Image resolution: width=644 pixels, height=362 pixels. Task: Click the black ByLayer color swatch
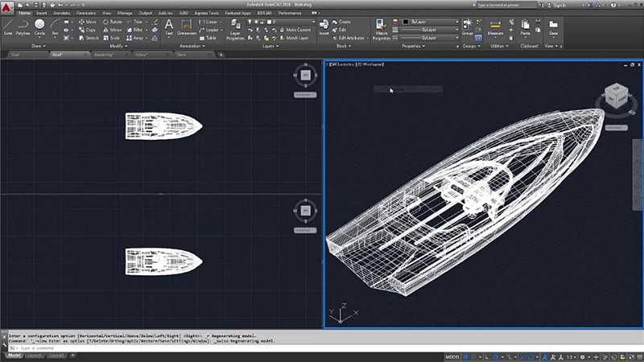(406, 22)
